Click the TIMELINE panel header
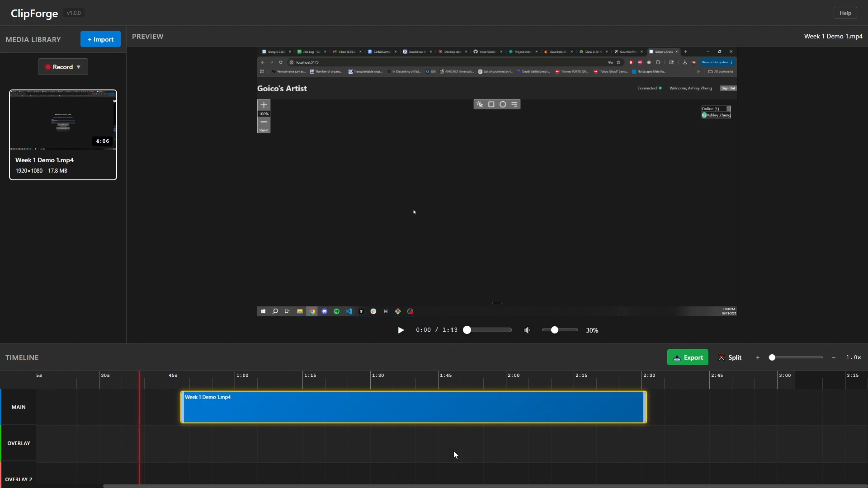 22,357
